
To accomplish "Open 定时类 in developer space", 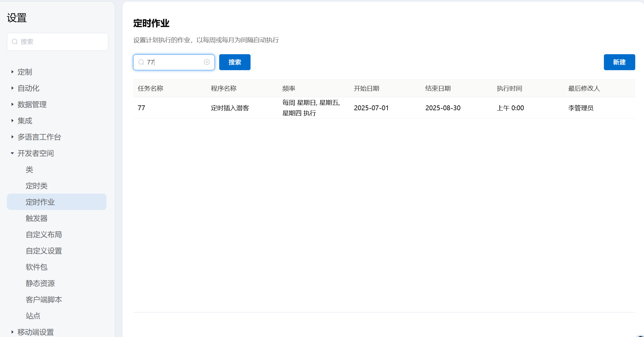I will click(x=36, y=186).
